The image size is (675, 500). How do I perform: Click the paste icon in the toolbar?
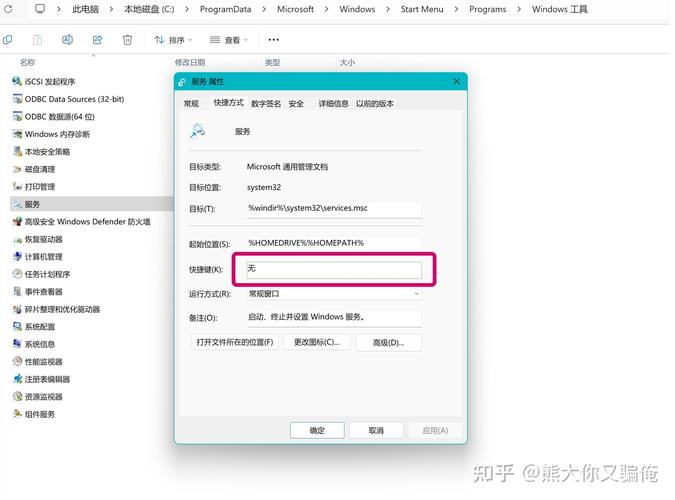[37, 40]
